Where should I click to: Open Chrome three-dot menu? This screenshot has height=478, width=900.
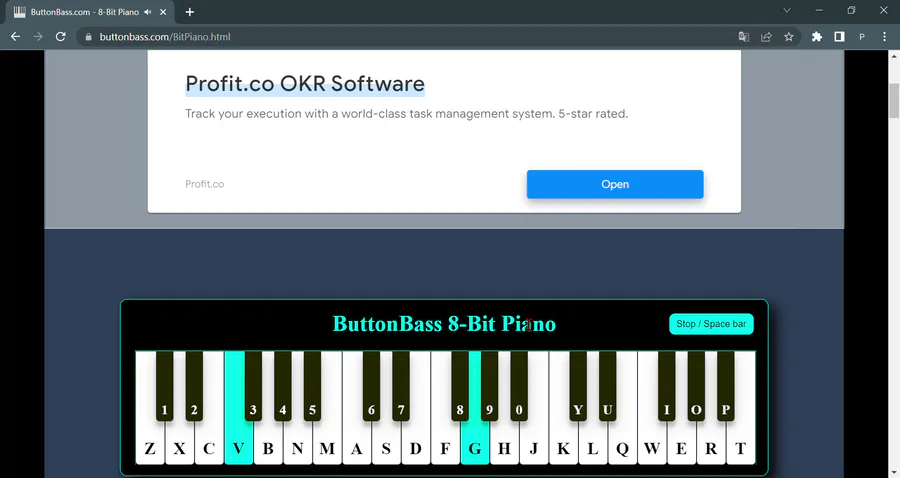[x=885, y=37]
